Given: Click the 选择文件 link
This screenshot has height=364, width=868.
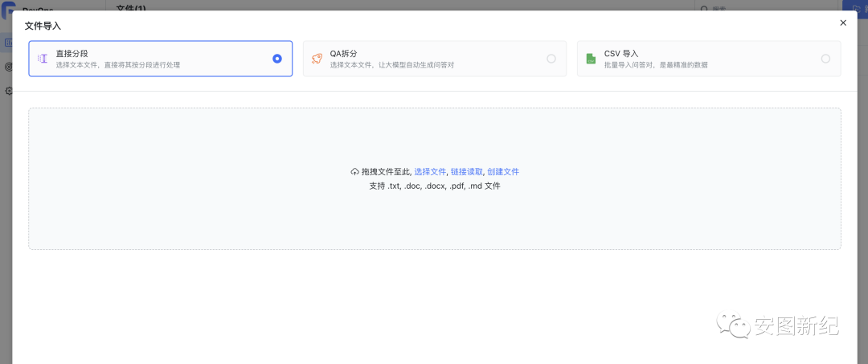Looking at the screenshot, I should [430, 172].
